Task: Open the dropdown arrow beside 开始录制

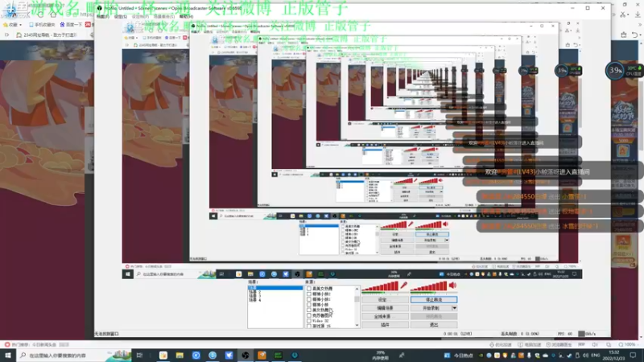Action: 454,308
